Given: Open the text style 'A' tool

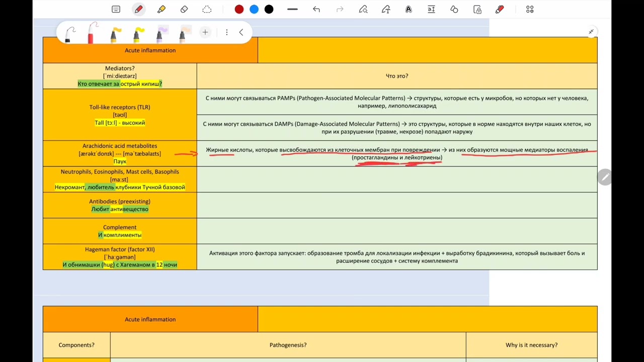Looking at the screenshot, I should [x=409, y=10].
